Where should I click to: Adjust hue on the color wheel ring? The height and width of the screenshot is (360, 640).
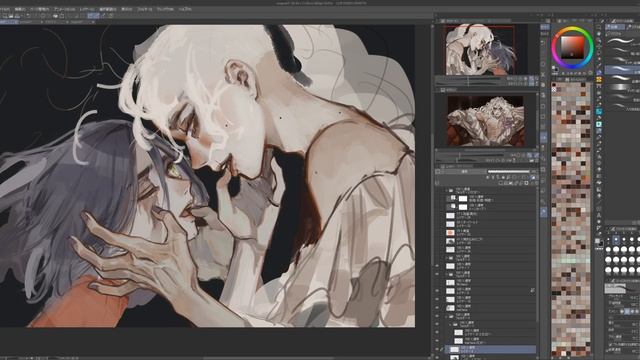point(572,47)
